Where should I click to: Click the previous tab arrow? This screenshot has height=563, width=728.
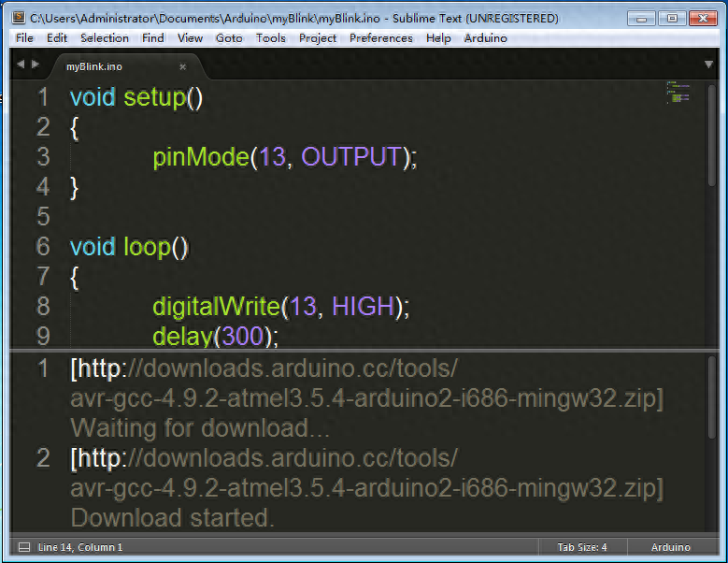pos(21,65)
